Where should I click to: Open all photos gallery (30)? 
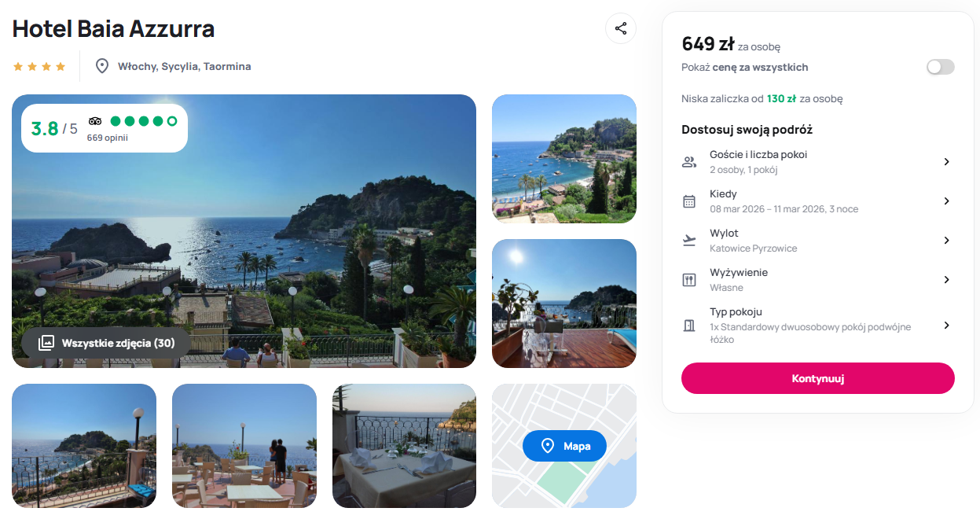coord(106,343)
